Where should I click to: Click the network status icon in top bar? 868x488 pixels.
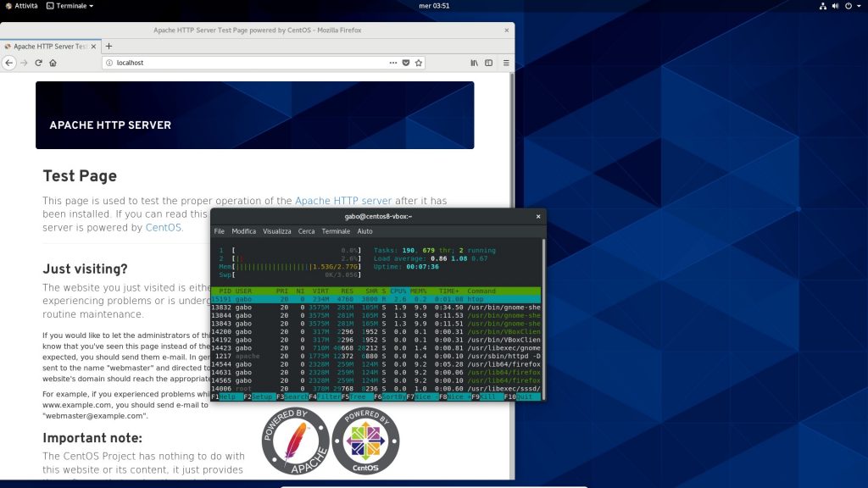point(822,6)
